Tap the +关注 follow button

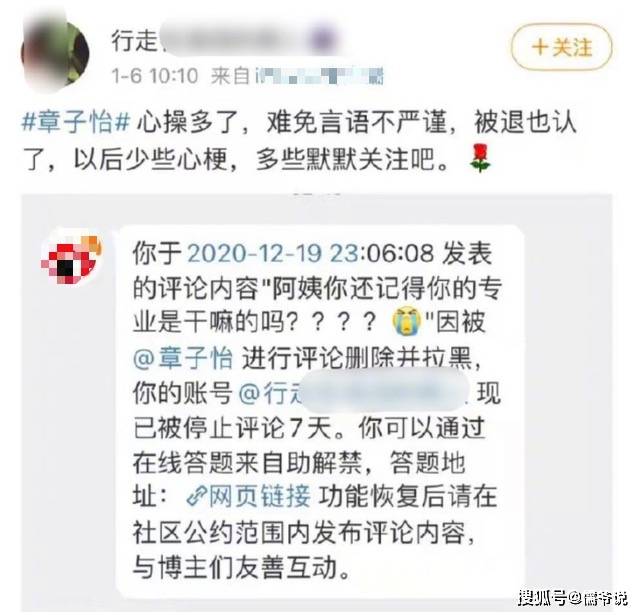[562, 47]
